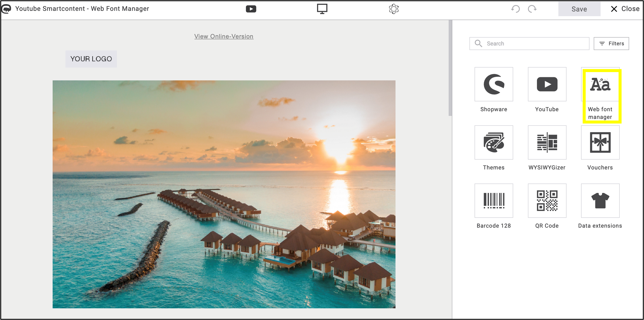Choose the Themes palette icon
The image size is (644, 320).
click(494, 142)
